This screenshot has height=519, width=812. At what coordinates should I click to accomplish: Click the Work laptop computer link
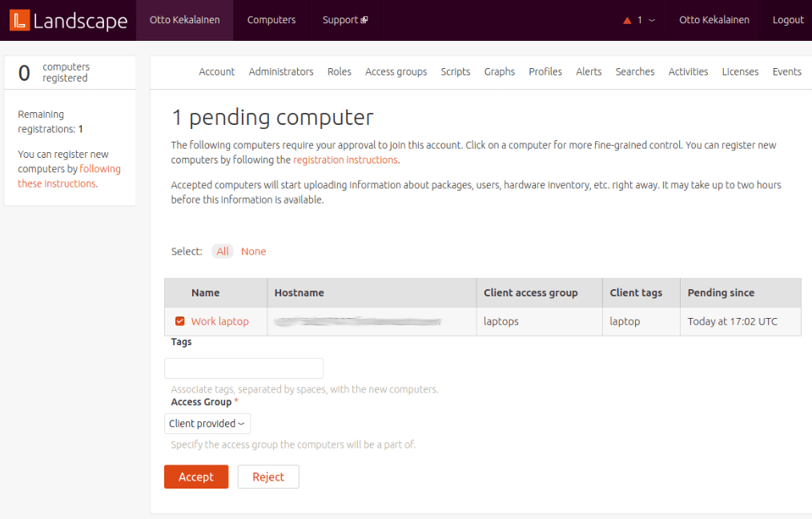tap(219, 321)
